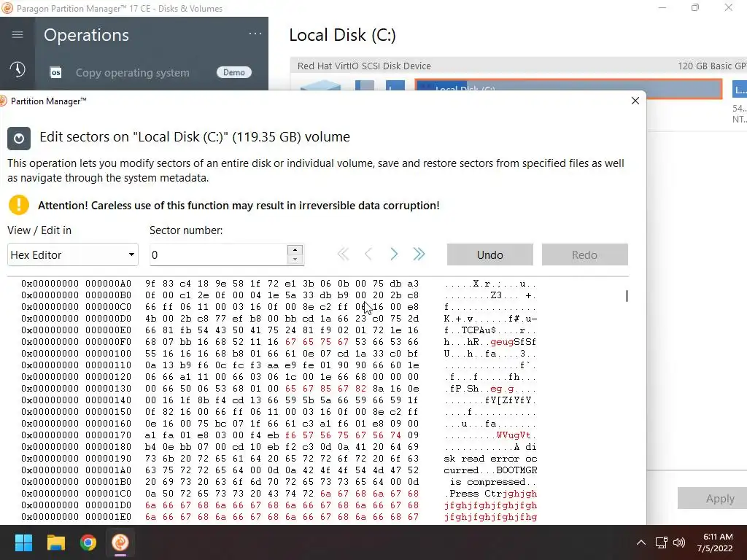Close the Edit sectors dialog
The width and height of the screenshot is (747, 560).
(635, 101)
